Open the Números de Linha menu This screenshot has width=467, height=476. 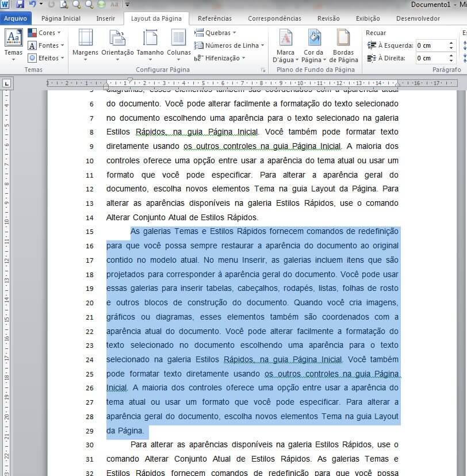coord(229,45)
